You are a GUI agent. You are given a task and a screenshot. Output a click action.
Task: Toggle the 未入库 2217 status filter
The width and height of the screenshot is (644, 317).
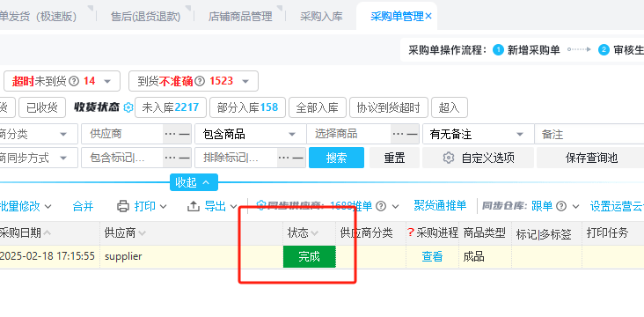tap(171, 107)
